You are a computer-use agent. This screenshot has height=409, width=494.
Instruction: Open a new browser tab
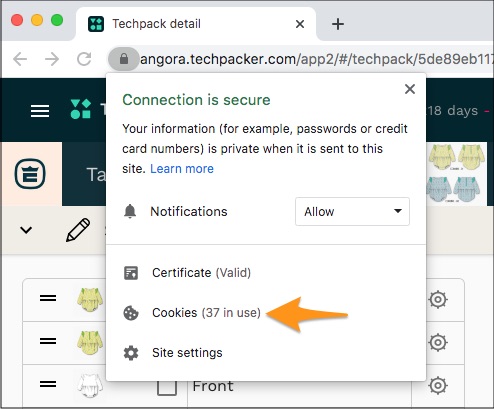(338, 24)
